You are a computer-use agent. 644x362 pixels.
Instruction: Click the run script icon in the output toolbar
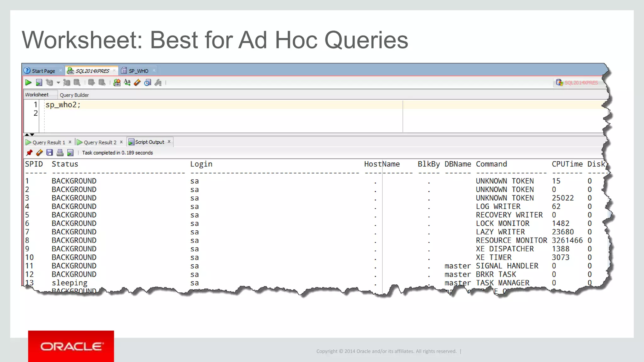click(70, 153)
